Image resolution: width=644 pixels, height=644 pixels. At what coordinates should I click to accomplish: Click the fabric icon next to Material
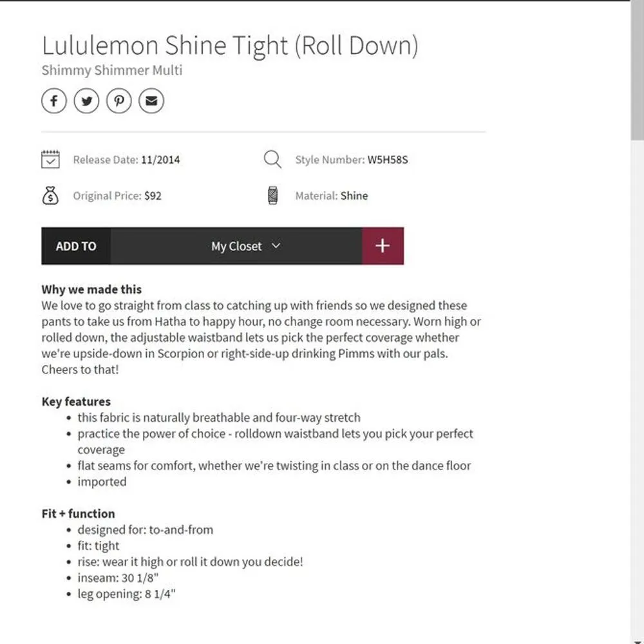272,194
